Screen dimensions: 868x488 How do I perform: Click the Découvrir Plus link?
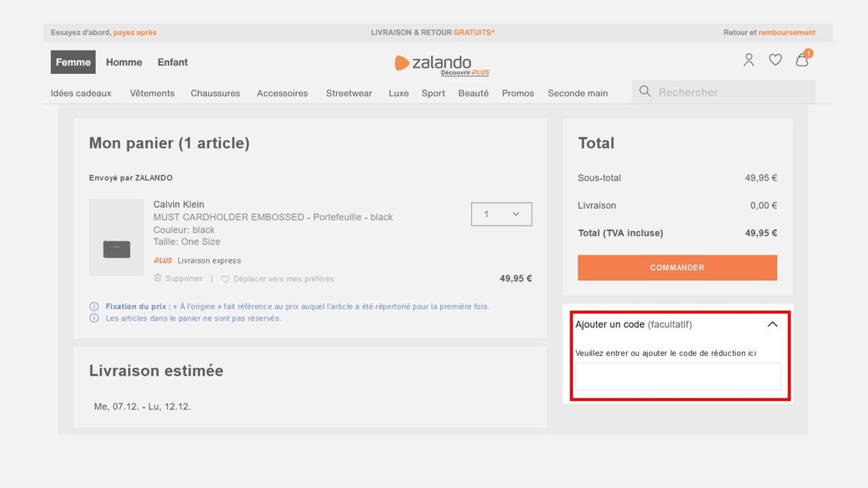click(465, 73)
